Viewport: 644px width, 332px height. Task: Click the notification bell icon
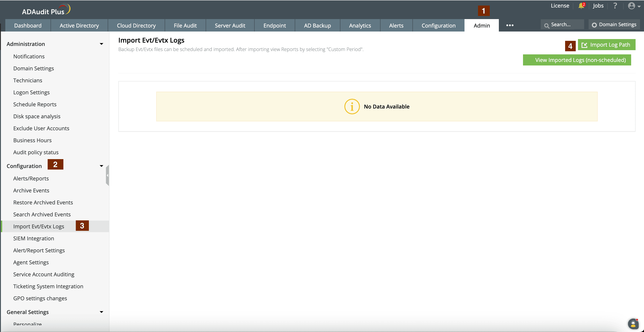[581, 6]
